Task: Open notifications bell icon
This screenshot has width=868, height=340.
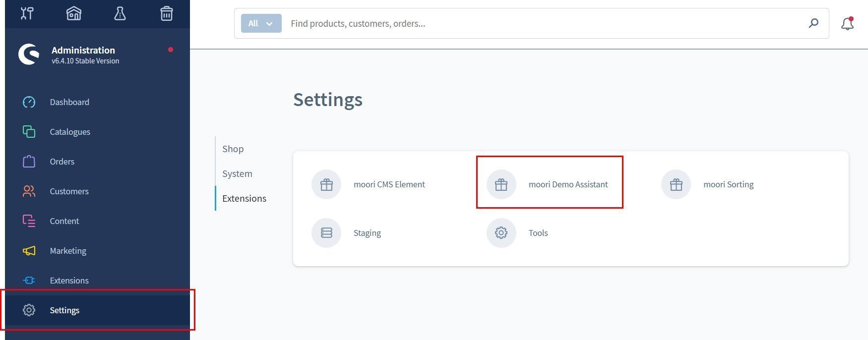Action: point(847,23)
